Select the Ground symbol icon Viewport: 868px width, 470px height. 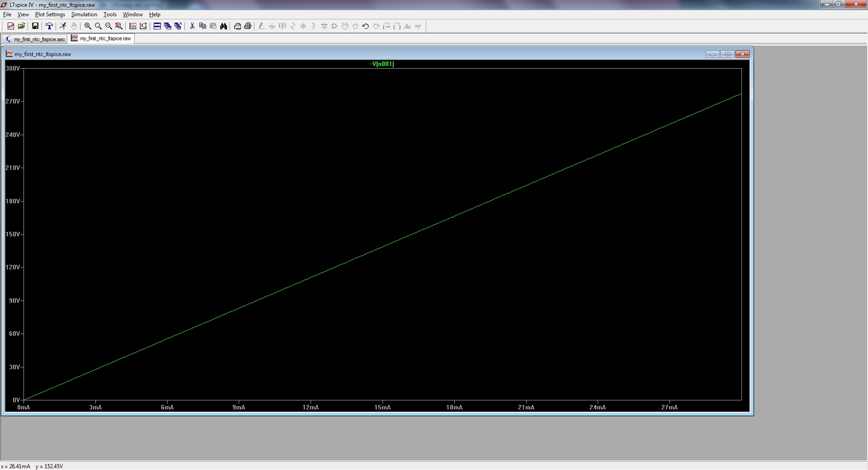tap(272, 26)
